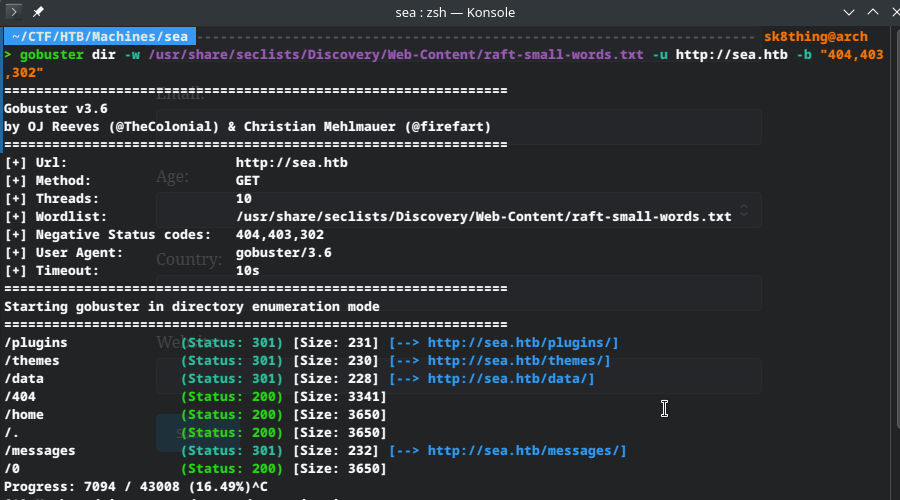Click the wordlist path in the Wordlist row
Screen dimensions: 900x500
pos(483,217)
